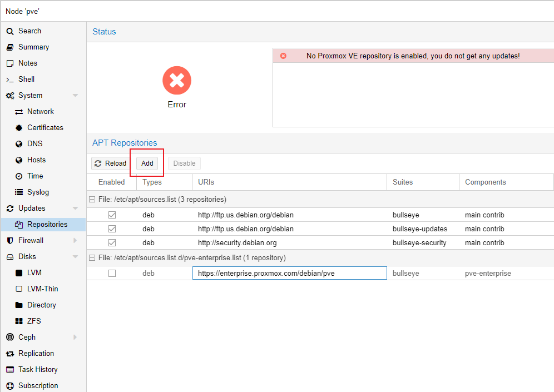
Task: Click the ZFS grid icon
Action: pos(19,321)
